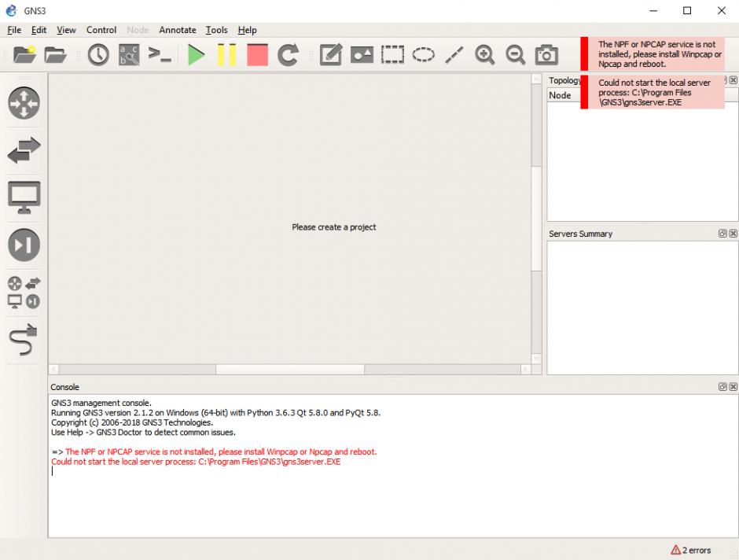Start all nodes with green play
Image resolution: width=739 pixels, height=560 pixels.
tap(196, 55)
